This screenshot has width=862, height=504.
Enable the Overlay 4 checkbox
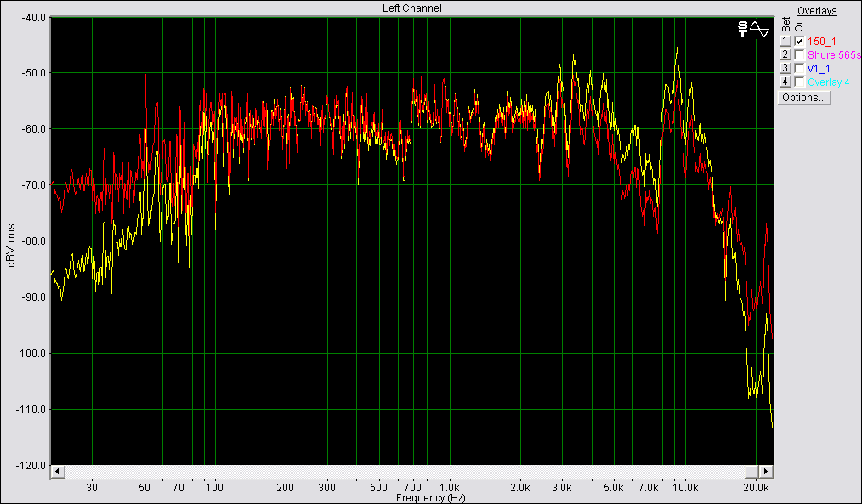[799, 82]
